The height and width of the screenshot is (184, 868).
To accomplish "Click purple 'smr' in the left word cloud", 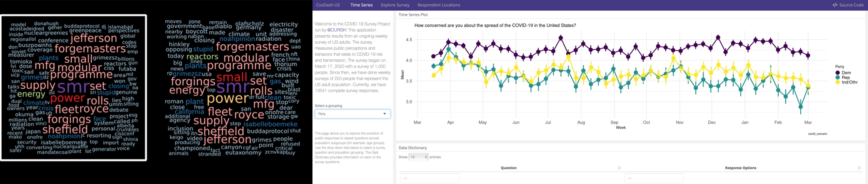I will (73, 87).
